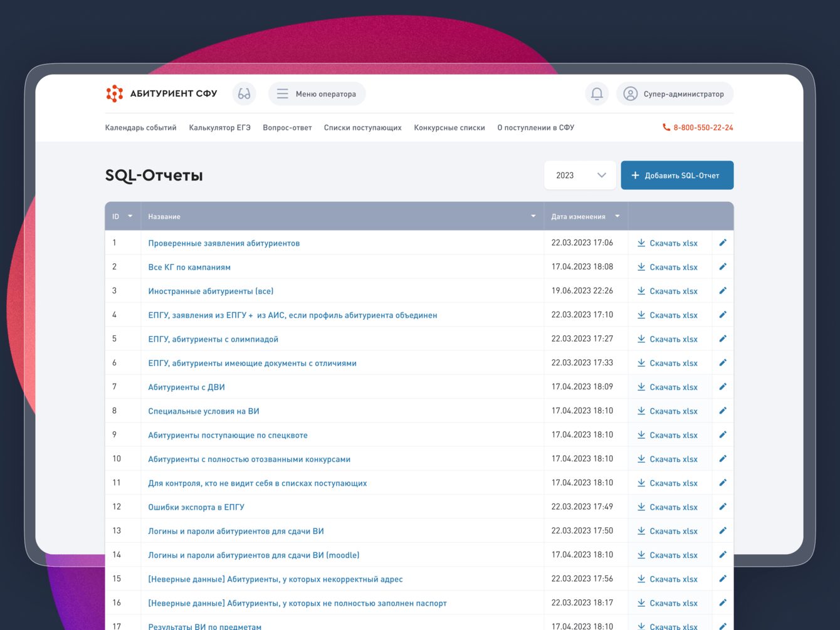Edit report ID 9 pencil icon

tap(723, 435)
